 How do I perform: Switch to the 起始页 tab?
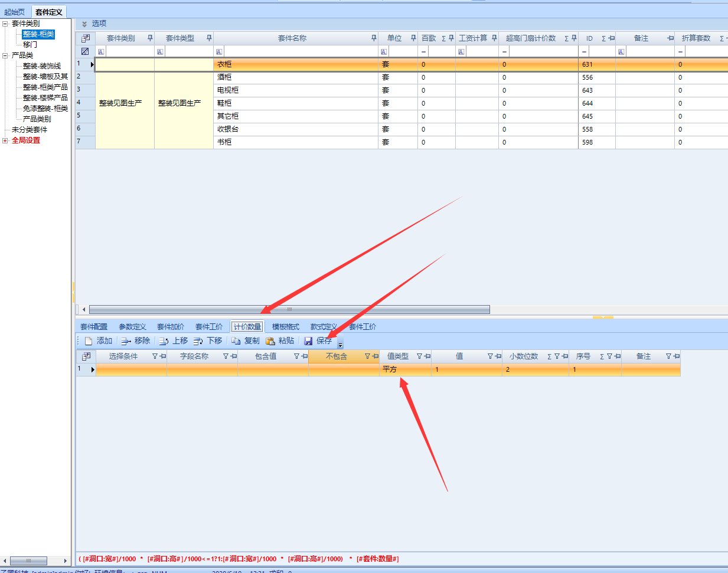[x=15, y=12]
